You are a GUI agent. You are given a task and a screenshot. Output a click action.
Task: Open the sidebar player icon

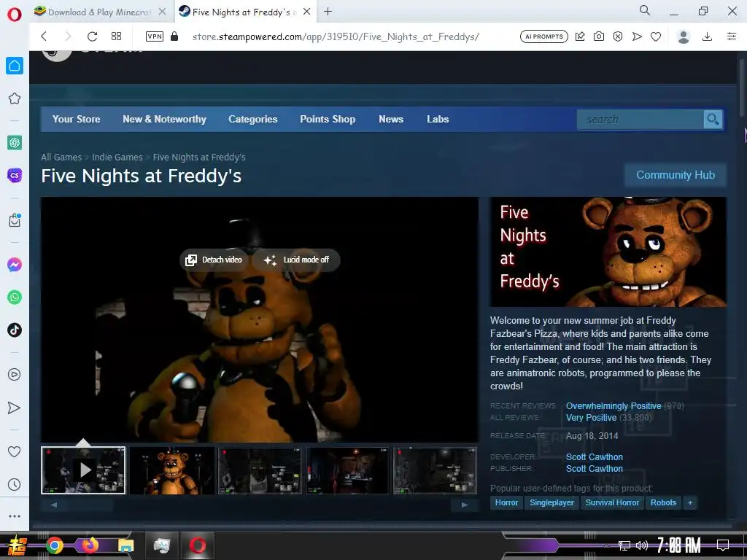(15, 375)
